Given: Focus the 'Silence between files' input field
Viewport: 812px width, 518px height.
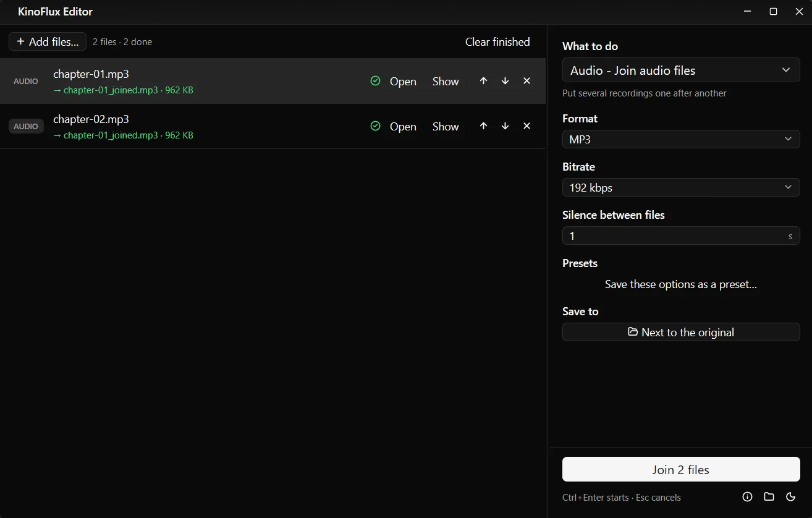Looking at the screenshot, I should (681, 236).
